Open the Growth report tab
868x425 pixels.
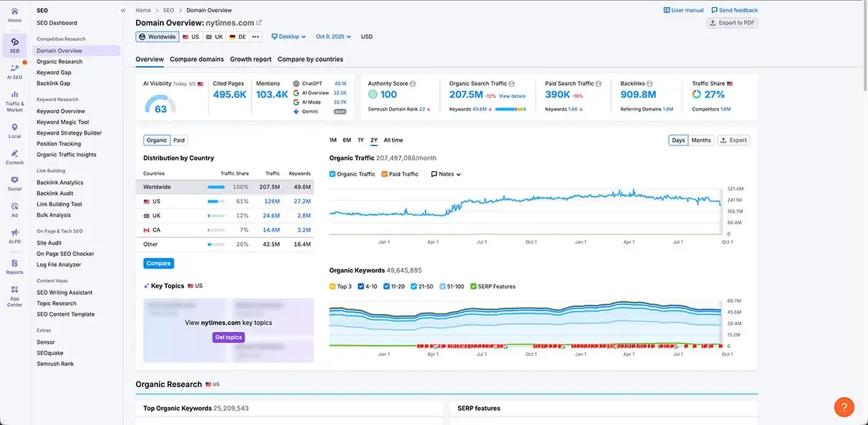click(x=250, y=59)
